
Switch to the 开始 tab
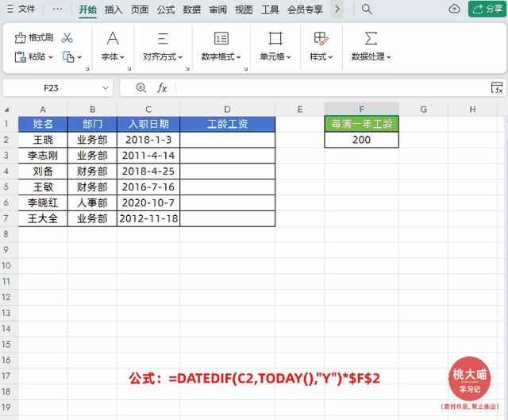pos(88,10)
